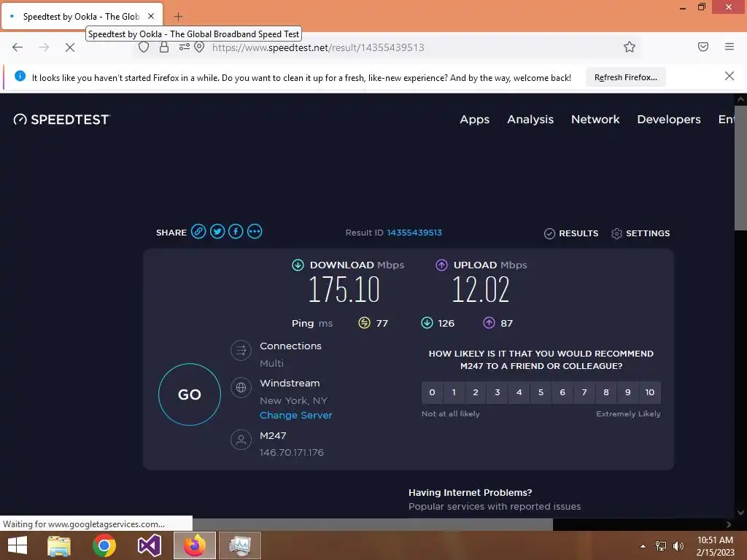Click the network status tray icon
747x560 pixels.
click(661, 546)
